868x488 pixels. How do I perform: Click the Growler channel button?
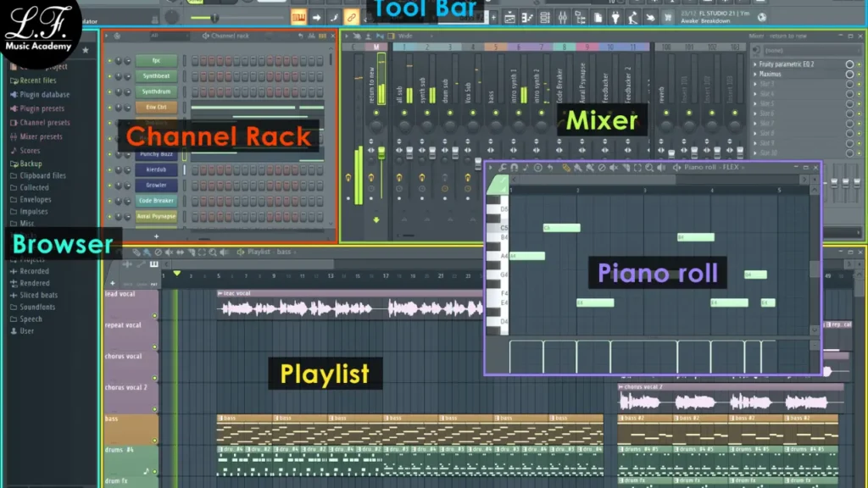coord(157,185)
